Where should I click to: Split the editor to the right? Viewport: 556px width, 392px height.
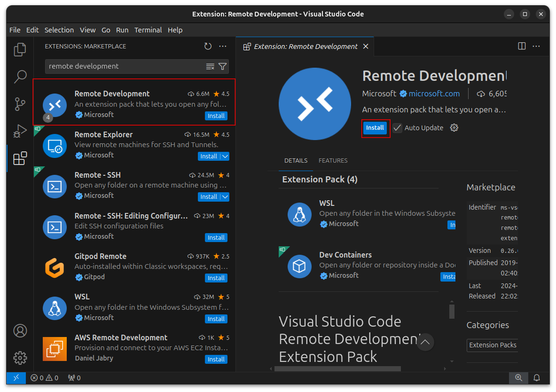(x=522, y=46)
